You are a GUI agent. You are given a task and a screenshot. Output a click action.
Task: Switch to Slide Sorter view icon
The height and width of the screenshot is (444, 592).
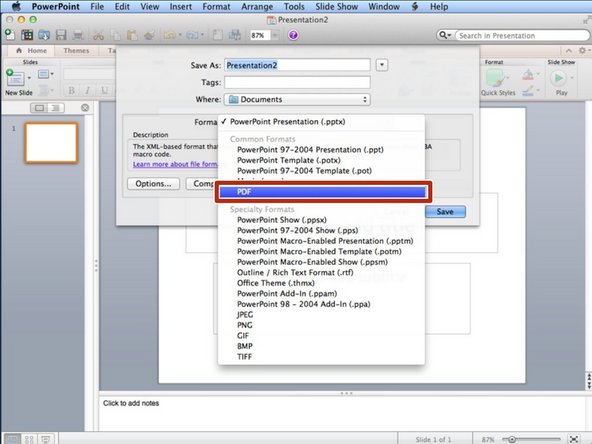[x=29, y=439]
